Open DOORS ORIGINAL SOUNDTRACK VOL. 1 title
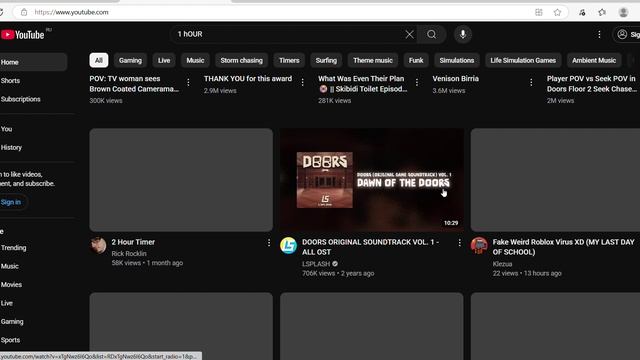The height and width of the screenshot is (360, 640). 371,247
